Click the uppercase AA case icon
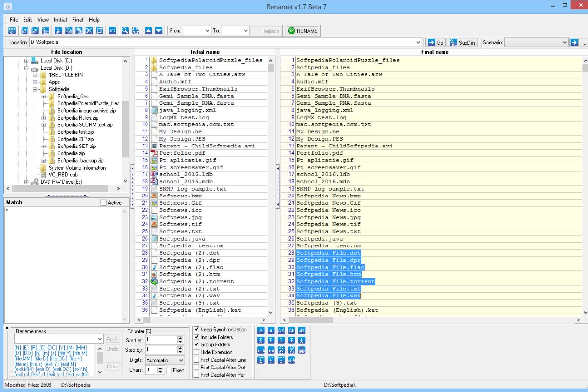The image size is (588, 392). [x=281, y=330]
